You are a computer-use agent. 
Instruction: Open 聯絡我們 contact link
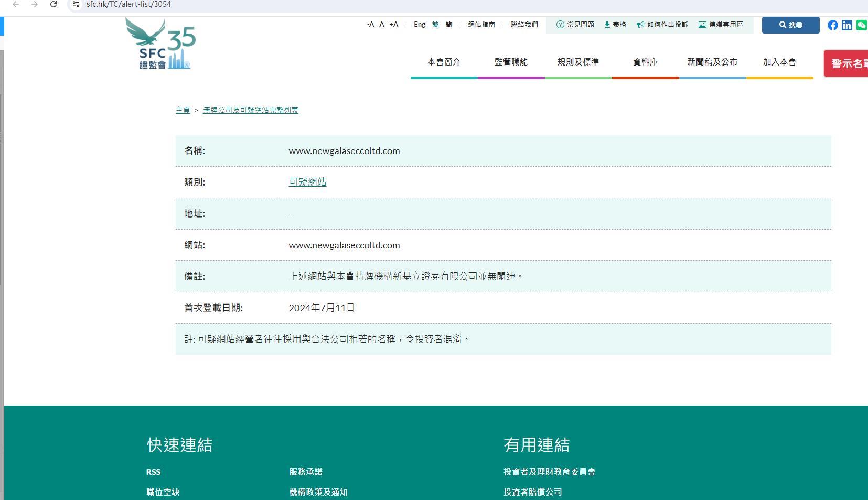point(524,25)
